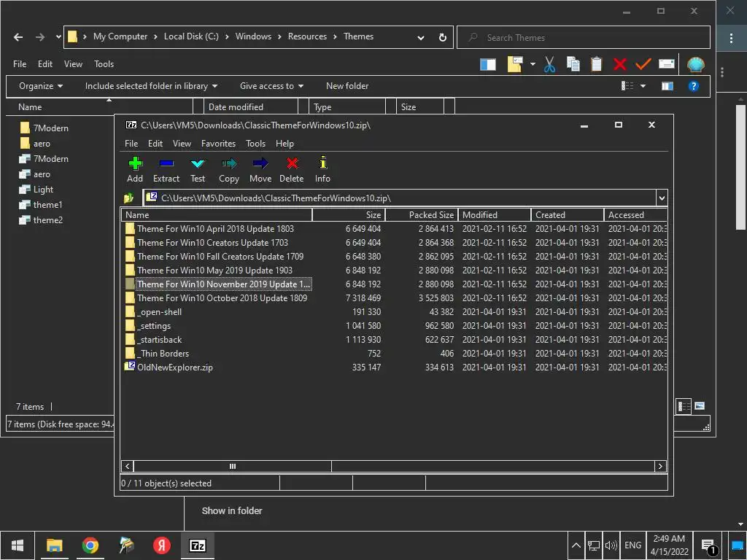Open the Explorer View menu
The image size is (747, 560).
click(x=73, y=64)
